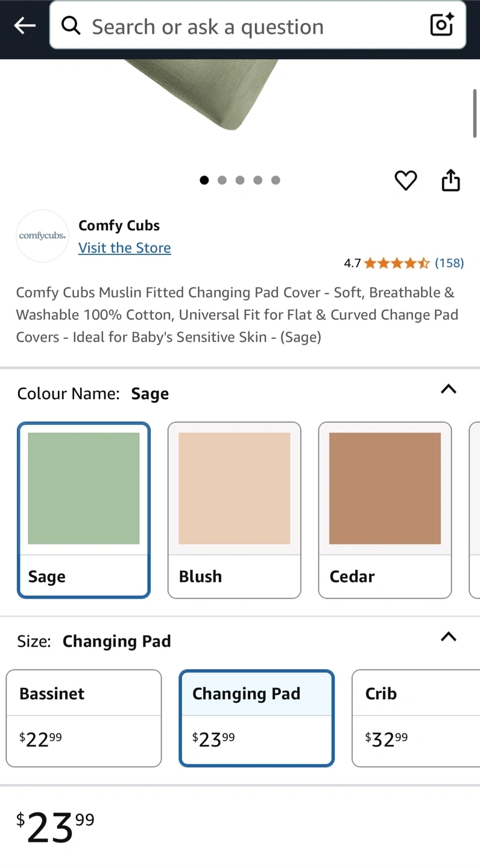This screenshot has height=868, width=480.
Task: Choose the Cedar colour swatch
Action: tap(385, 510)
